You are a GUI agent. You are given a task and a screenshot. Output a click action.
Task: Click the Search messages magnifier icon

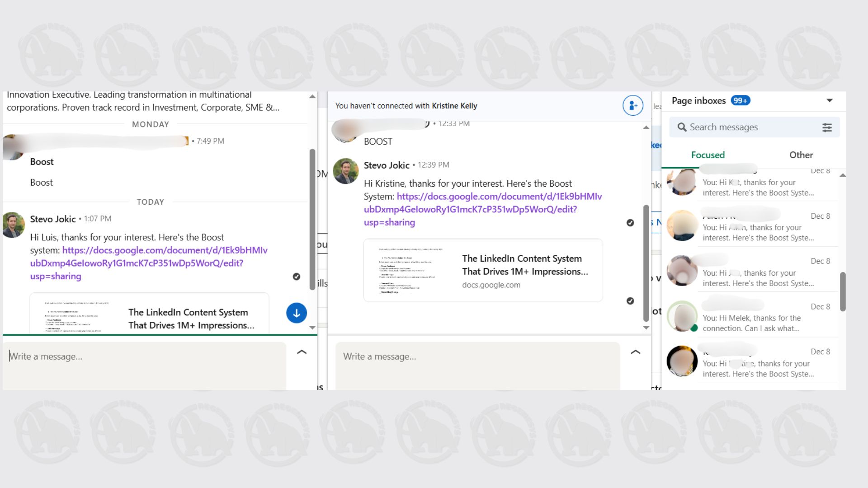point(682,127)
